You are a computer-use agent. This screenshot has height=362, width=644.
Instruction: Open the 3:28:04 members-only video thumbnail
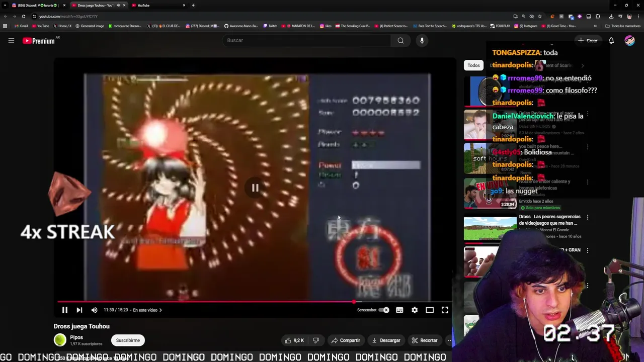point(490,194)
